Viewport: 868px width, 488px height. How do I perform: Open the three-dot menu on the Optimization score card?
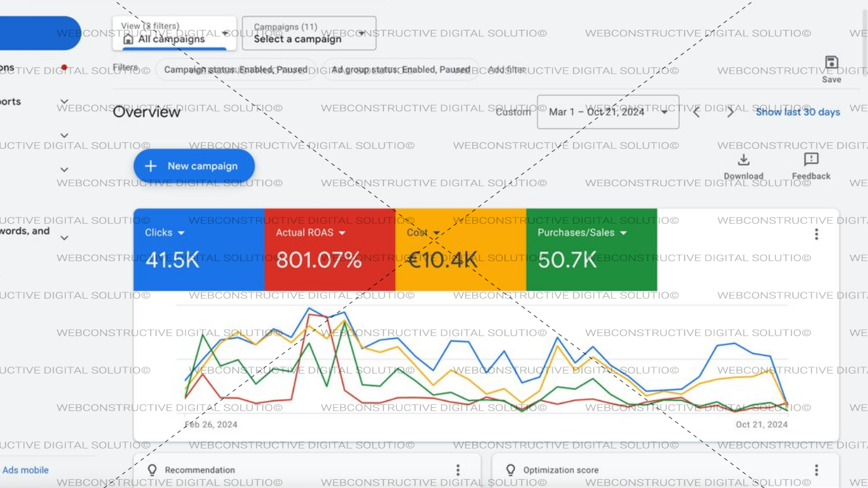point(816,470)
